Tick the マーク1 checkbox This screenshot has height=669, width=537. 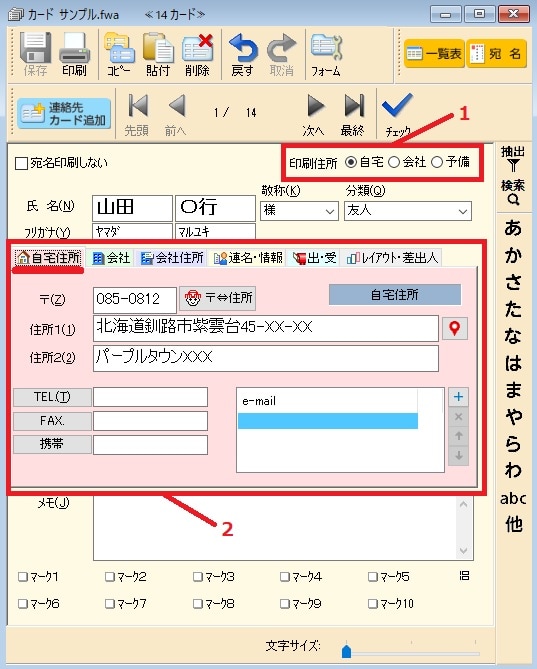pyautogui.click(x=23, y=577)
